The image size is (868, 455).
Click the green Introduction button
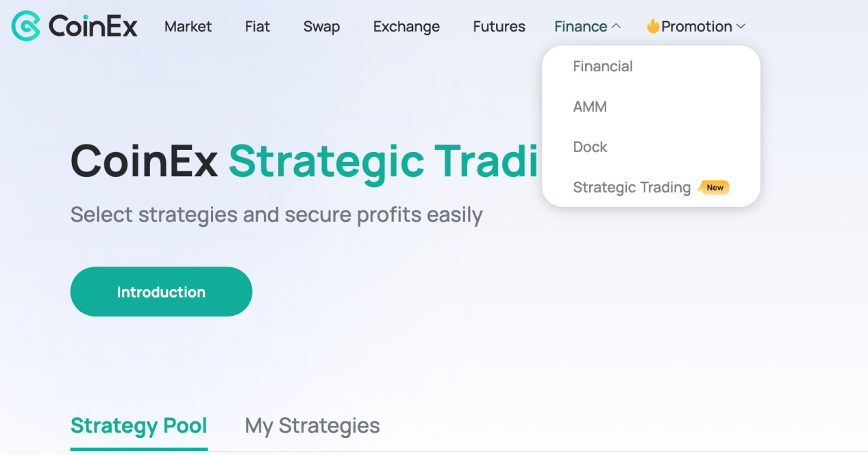161,292
